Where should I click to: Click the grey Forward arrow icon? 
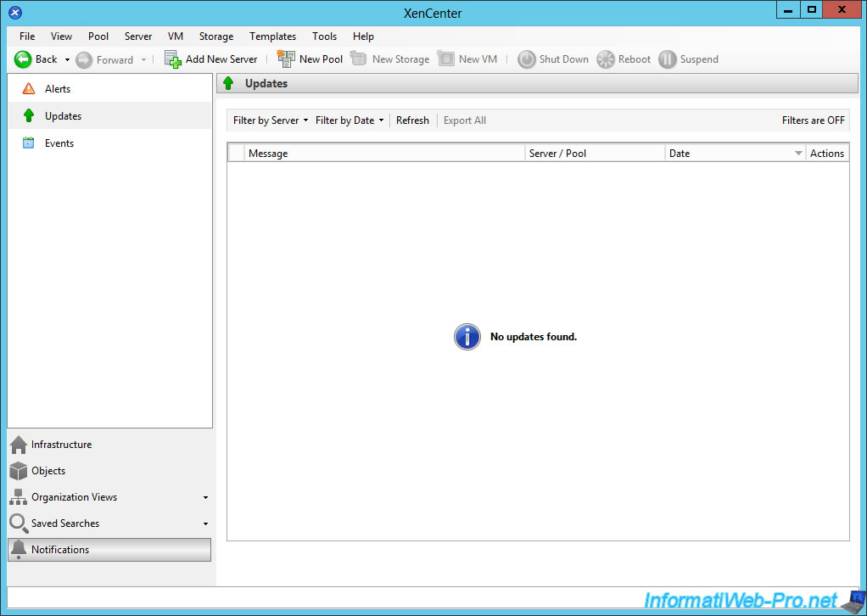coord(83,59)
